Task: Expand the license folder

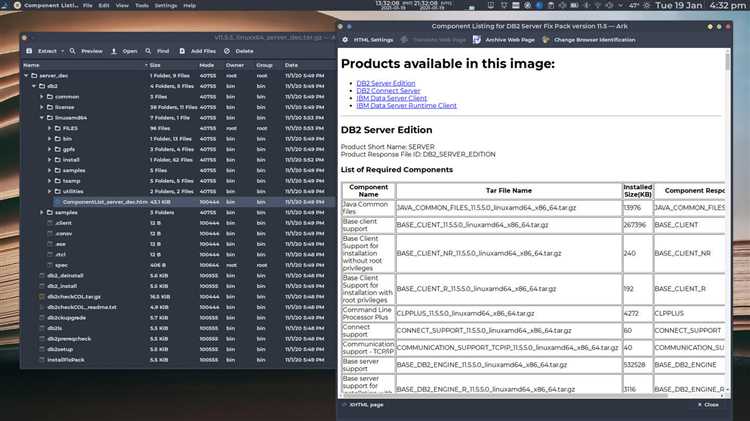Action: [41, 107]
